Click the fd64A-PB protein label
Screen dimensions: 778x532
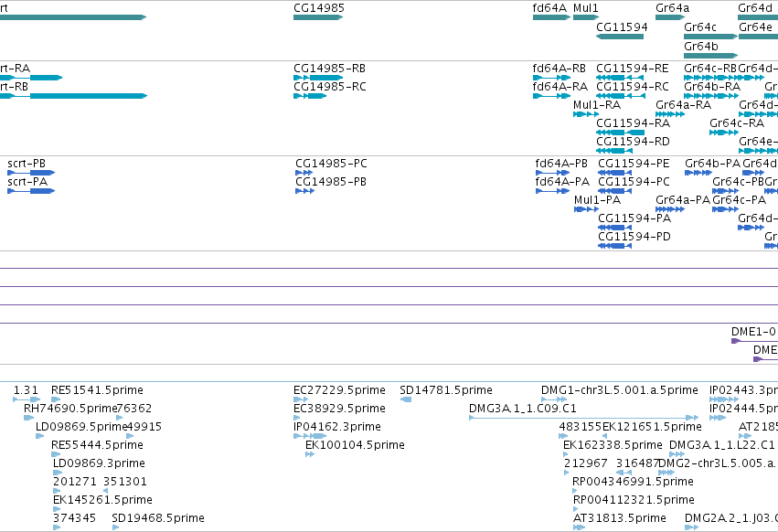point(561,164)
